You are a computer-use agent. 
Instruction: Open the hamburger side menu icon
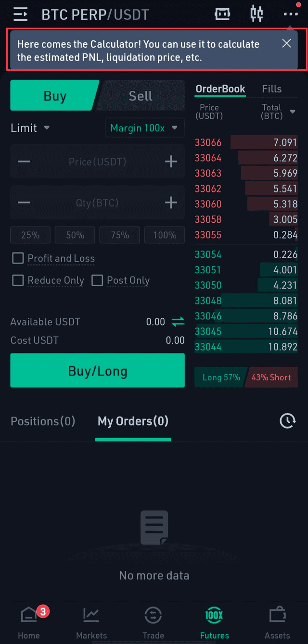[x=21, y=14]
